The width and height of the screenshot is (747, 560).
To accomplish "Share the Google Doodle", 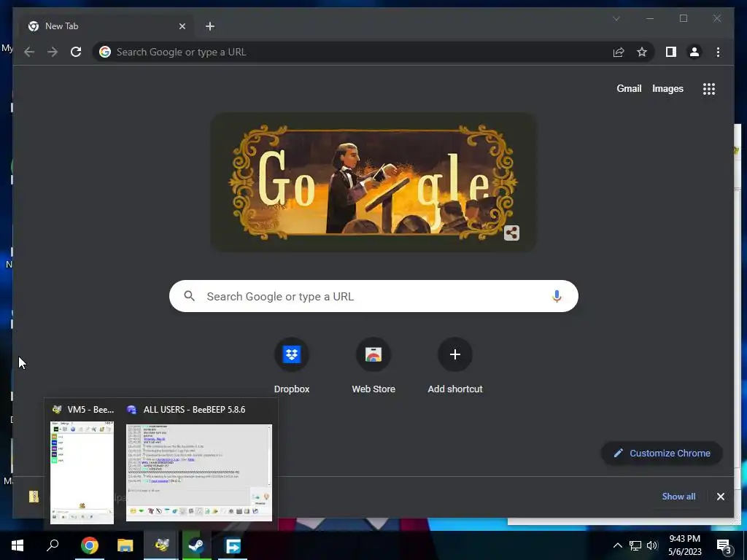I will tap(511, 233).
